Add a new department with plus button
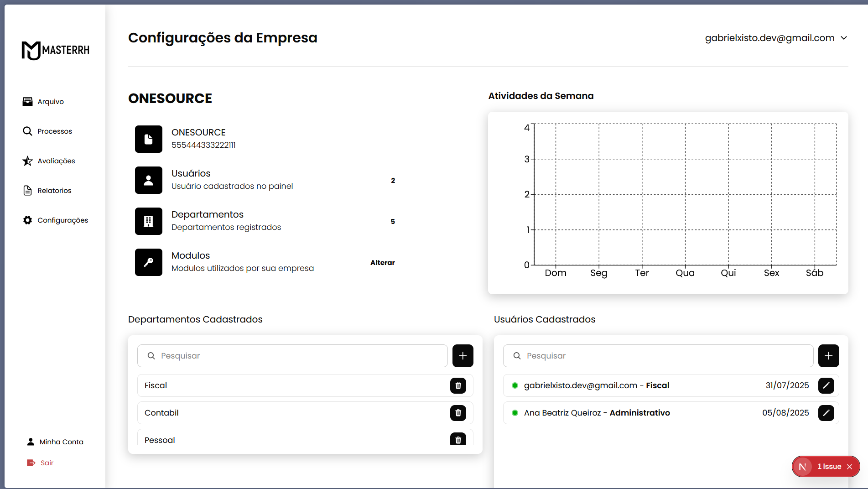 tap(463, 356)
